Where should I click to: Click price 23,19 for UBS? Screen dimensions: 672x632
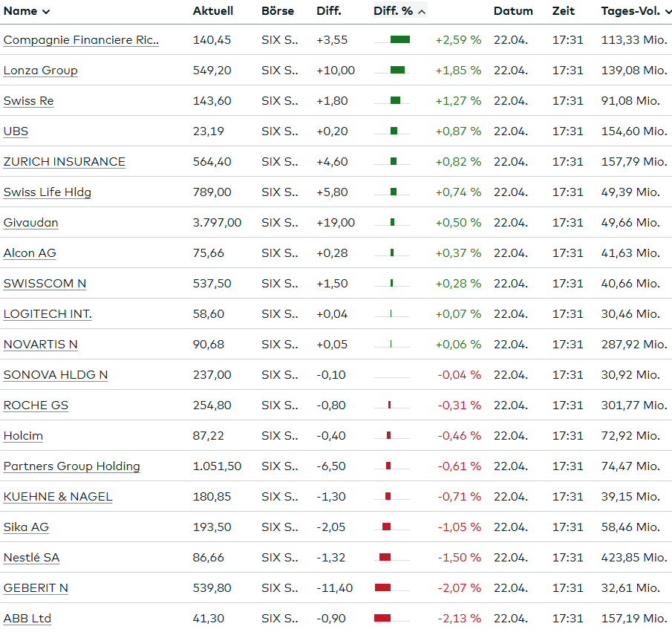(209, 131)
